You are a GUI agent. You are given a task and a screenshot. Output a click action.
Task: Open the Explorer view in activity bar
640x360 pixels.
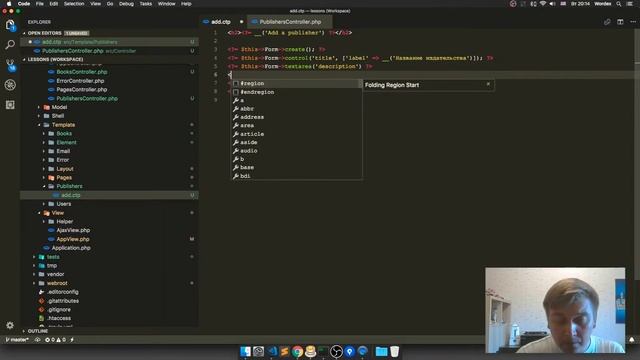[10, 25]
